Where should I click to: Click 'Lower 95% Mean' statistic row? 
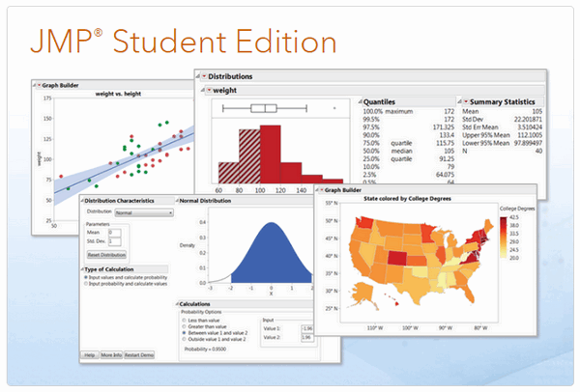coord(502,143)
